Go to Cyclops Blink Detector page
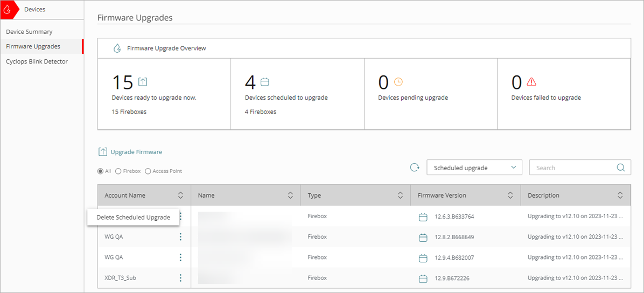644x293 pixels. click(x=37, y=61)
